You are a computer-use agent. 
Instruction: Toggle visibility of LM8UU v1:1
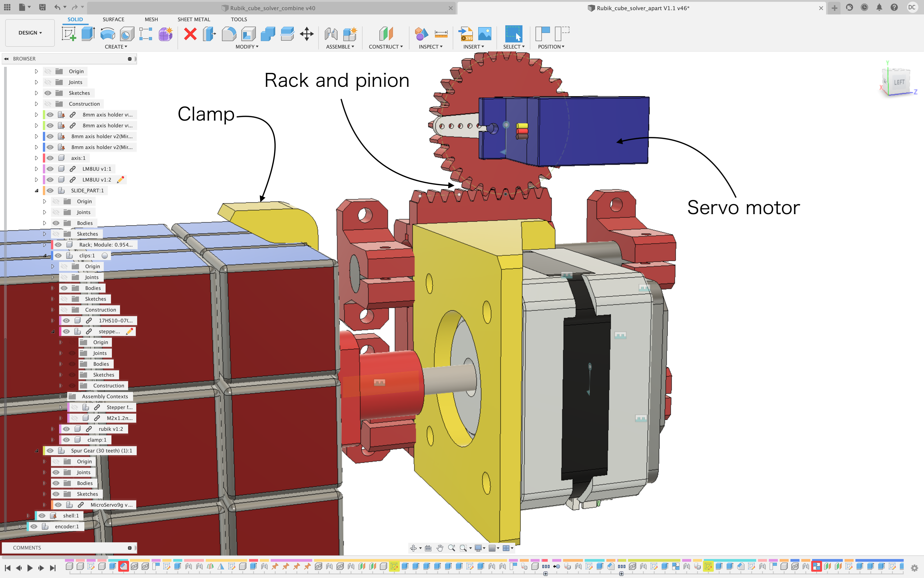click(x=50, y=169)
